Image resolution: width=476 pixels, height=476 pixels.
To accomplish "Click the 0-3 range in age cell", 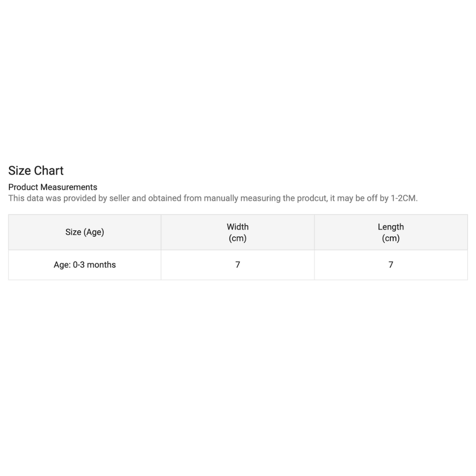I will [78, 265].
